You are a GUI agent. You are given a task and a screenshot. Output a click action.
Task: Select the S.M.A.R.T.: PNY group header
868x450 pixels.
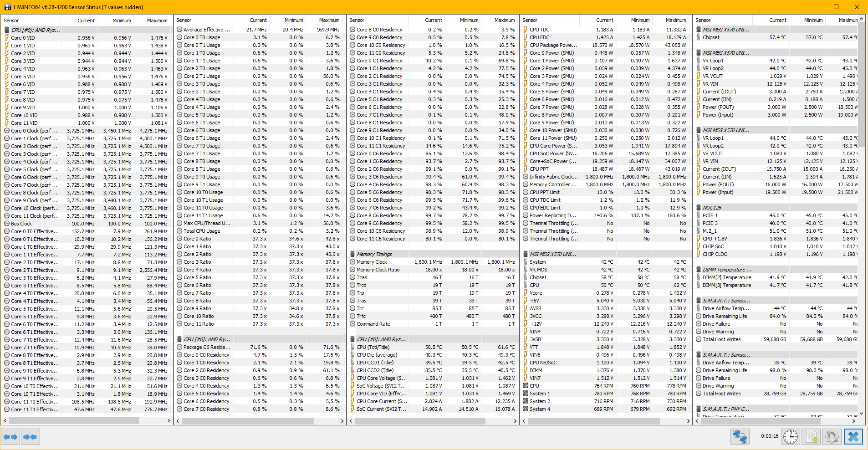click(x=776, y=409)
